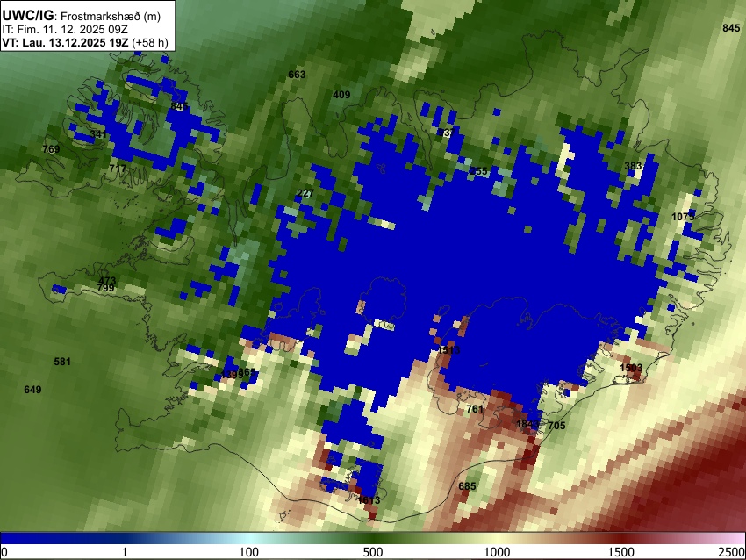Click the map value '761'
The width and height of the screenshot is (746, 560).
(x=475, y=409)
